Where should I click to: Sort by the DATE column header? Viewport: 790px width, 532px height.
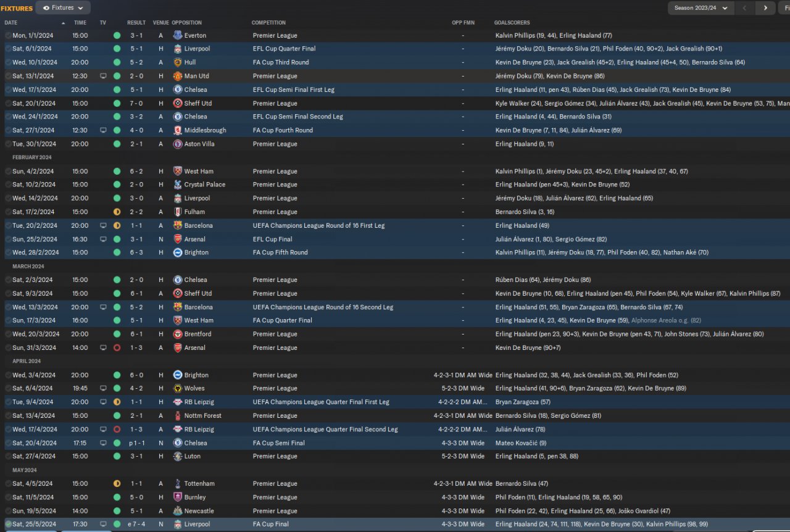pyautogui.click(x=11, y=23)
